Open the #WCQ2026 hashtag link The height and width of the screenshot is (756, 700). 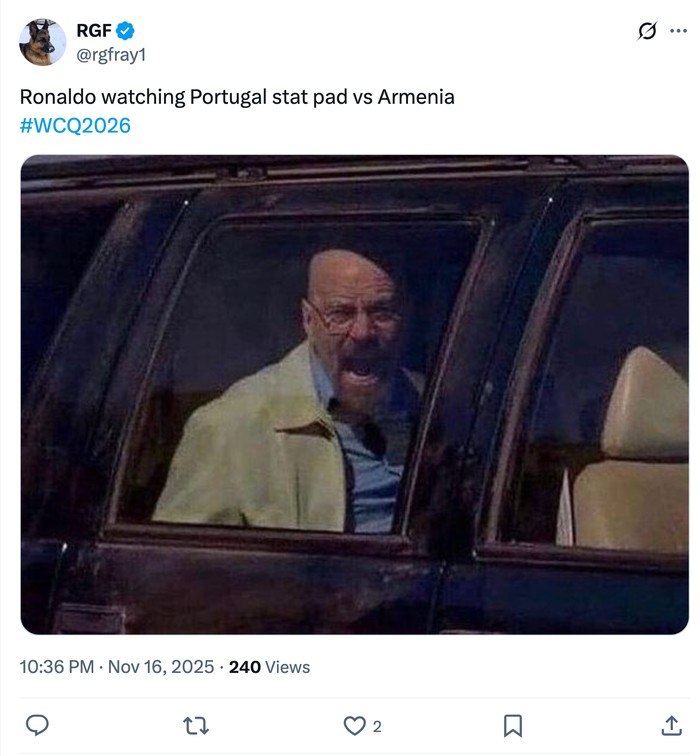click(75, 125)
